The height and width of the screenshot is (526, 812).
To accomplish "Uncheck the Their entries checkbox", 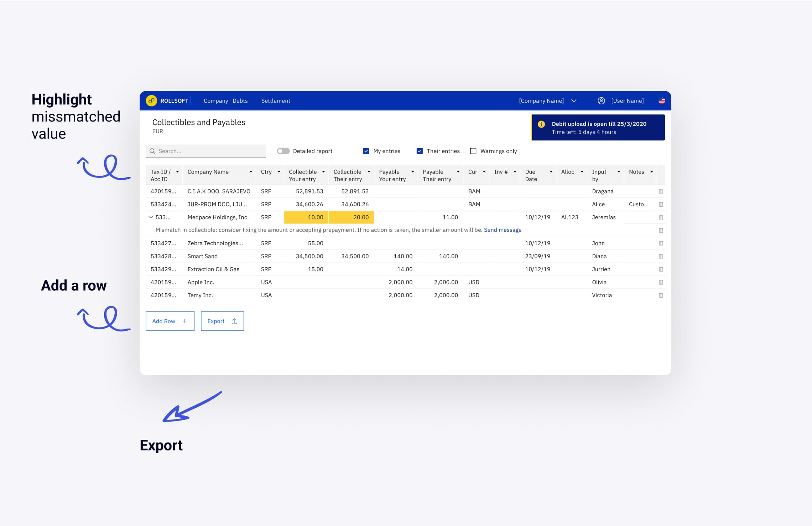I will 420,151.
